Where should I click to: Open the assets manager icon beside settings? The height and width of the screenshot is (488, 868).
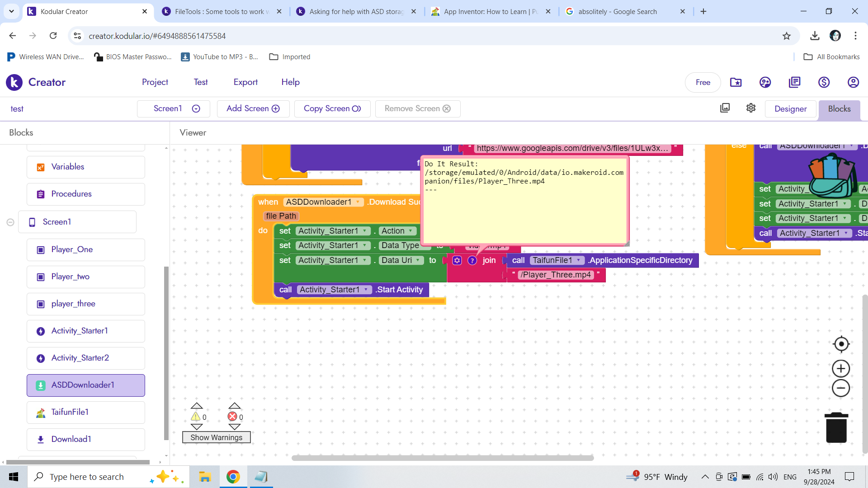(725, 108)
